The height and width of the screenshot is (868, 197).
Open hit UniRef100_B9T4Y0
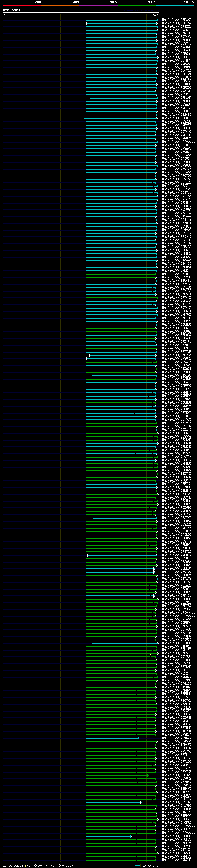tap(176, 37)
